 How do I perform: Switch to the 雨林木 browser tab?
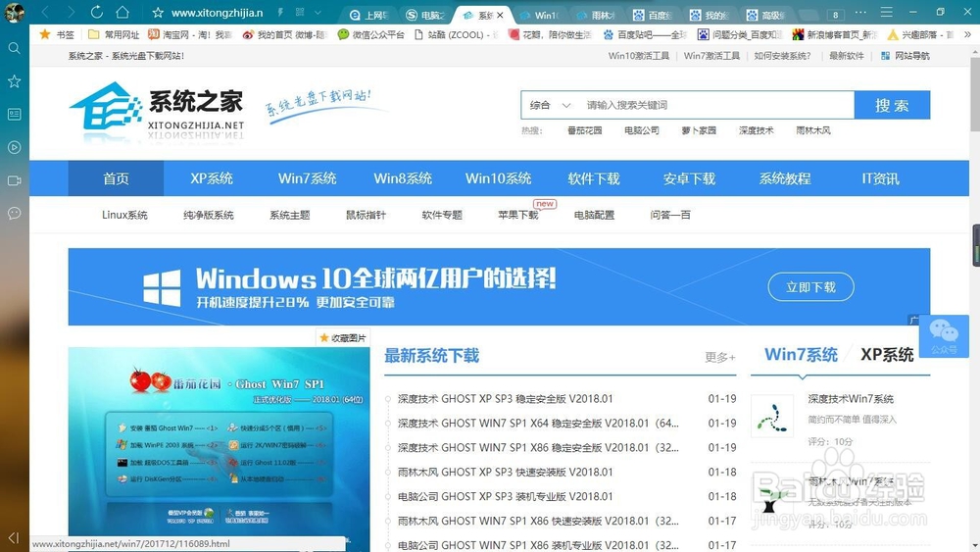596,15
